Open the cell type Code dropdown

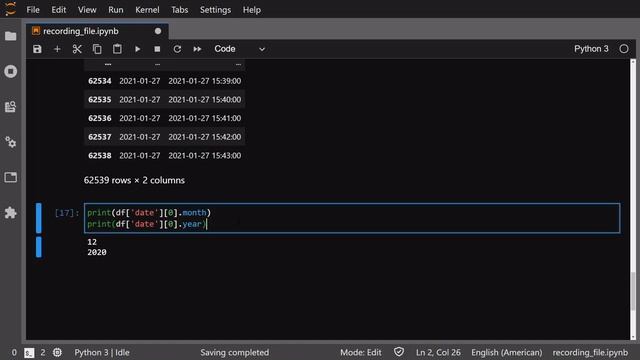tap(240, 49)
